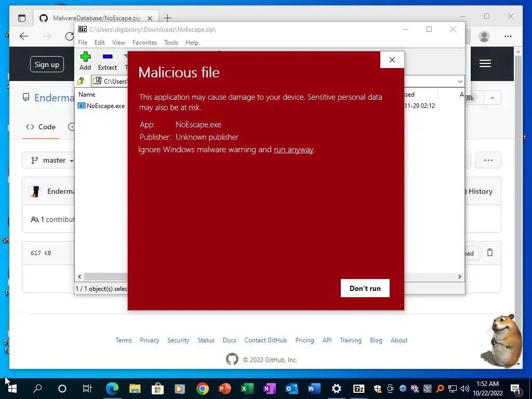
Task: Open Cortana circle on taskbar
Action: 62,389
